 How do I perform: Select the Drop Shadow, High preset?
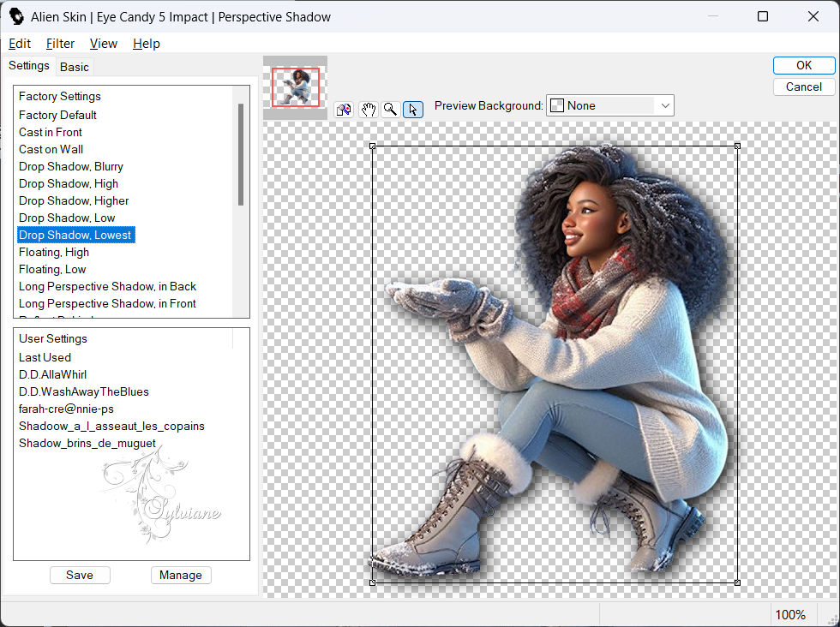pyautogui.click(x=69, y=183)
